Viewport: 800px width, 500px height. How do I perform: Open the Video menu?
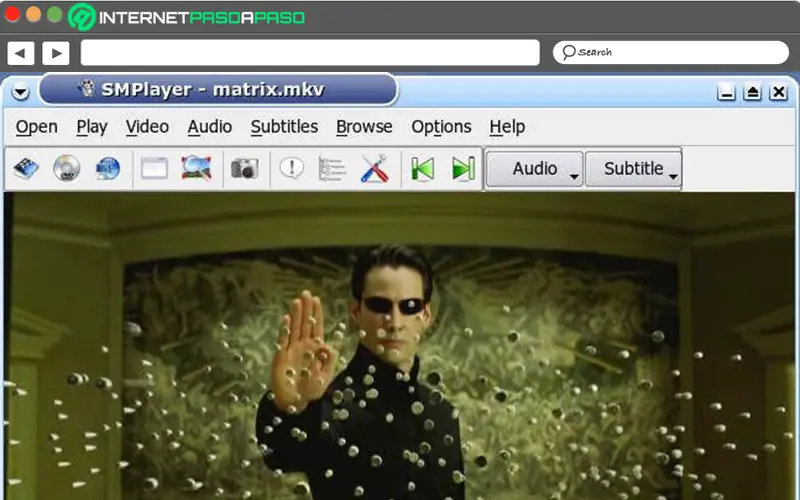click(147, 127)
